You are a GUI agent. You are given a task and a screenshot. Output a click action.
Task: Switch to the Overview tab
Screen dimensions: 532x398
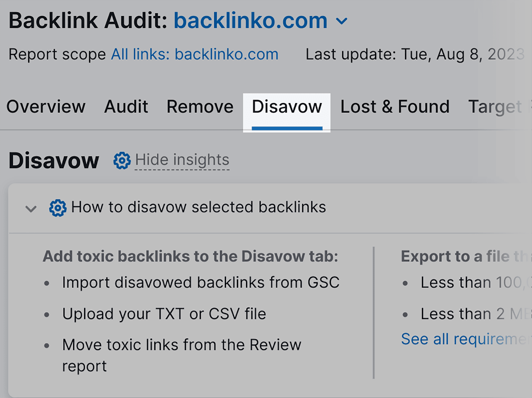click(x=46, y=107)
